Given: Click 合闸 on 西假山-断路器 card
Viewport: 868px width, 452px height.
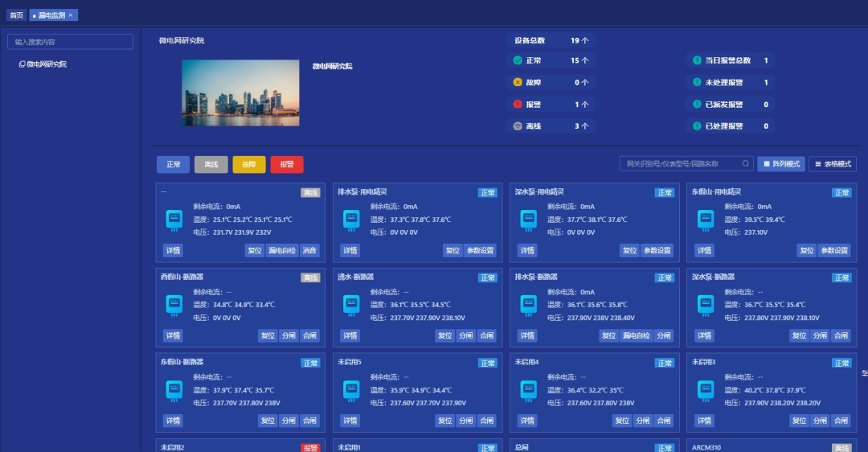Looking at the screenshot, I should 309,335.
